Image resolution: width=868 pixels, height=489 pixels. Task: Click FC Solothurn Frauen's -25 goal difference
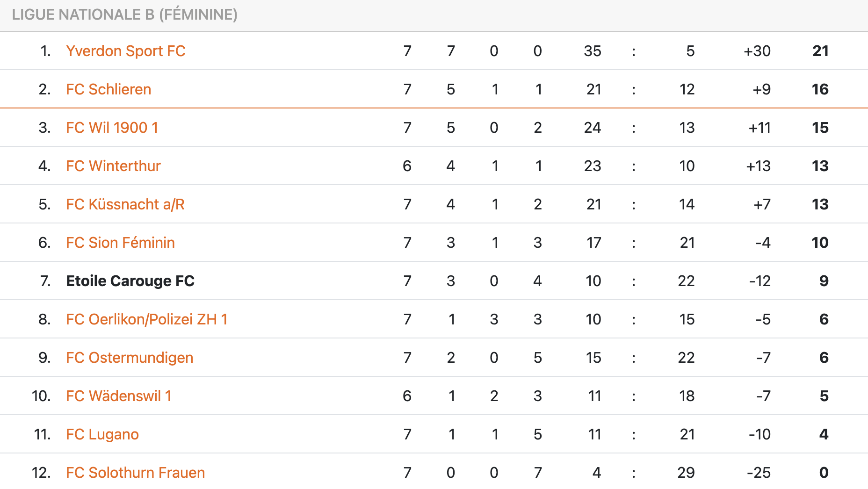[758, 473]
